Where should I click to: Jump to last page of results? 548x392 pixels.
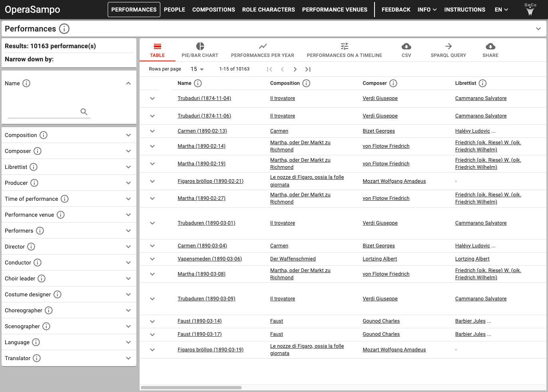coord(308,69)
